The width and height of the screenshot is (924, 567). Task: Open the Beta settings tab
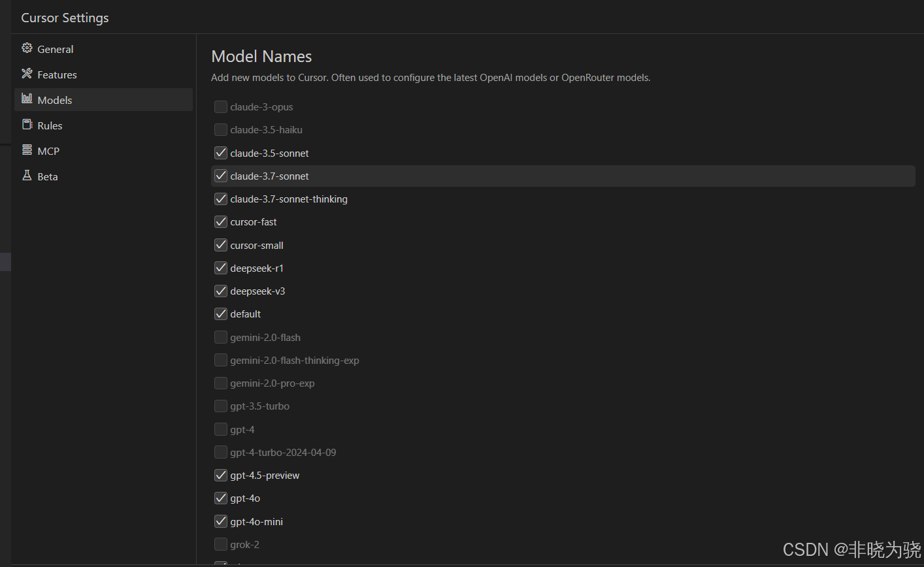(x=103, y=176)
